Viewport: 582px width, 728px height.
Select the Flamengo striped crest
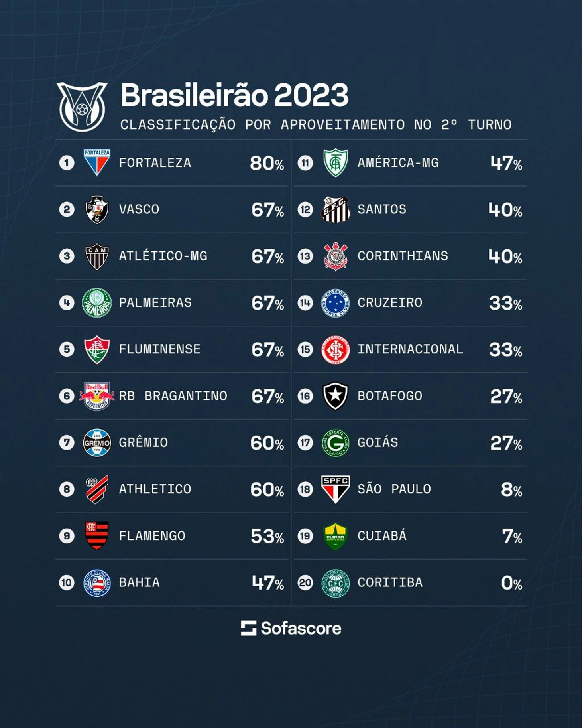point(97,535)
